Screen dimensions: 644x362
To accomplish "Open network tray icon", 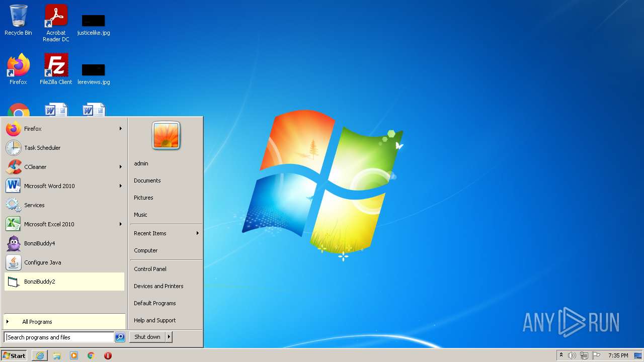I will click(584, 355).
